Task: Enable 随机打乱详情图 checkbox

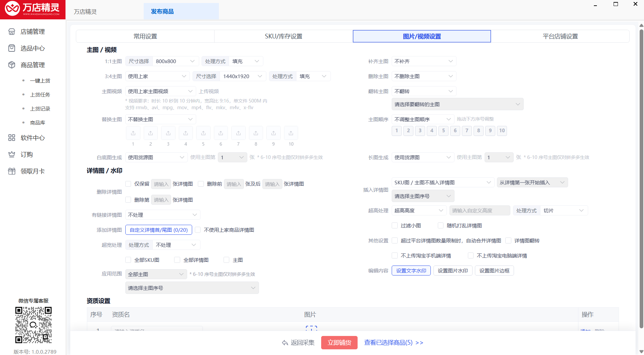Action: point(441,225)
